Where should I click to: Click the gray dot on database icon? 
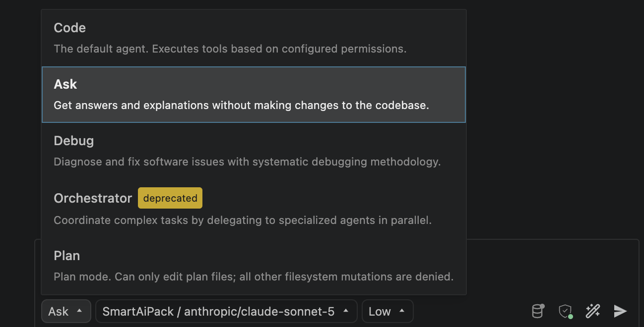coord(543,306)
